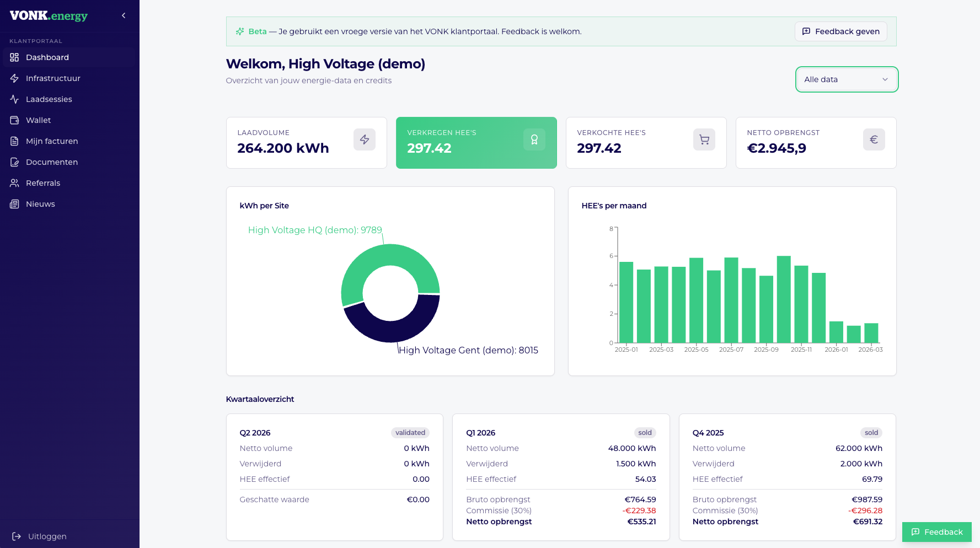Click the 2026-01 bar in HEE chart
The width and height of the screenshot is (980, 548).
pos(837,332)
